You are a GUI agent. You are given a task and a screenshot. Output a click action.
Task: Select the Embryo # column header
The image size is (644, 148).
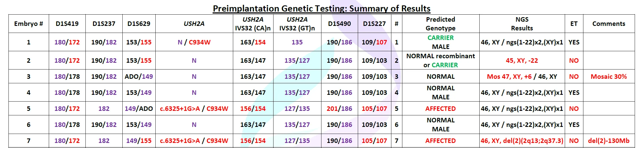pyautogui.click(x=28, y=24)
